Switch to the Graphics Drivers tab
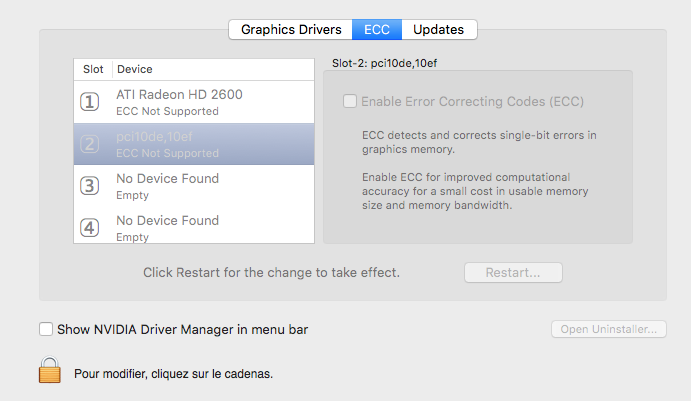Viewport: 691px width, 401px height. click(x=291, y=30)
